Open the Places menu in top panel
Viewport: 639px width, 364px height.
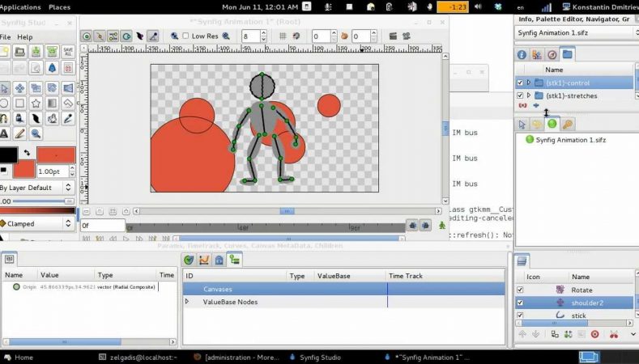59,6
